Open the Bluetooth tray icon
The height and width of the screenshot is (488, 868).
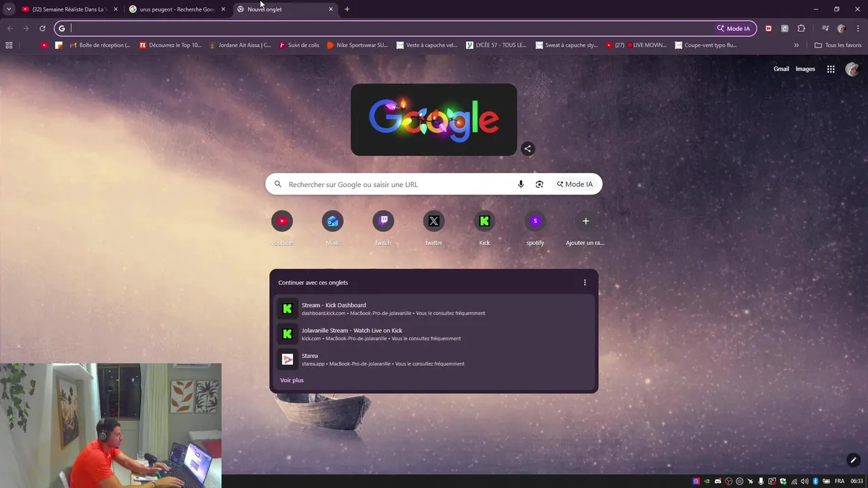pyautogui.click(x=816, y=481)
